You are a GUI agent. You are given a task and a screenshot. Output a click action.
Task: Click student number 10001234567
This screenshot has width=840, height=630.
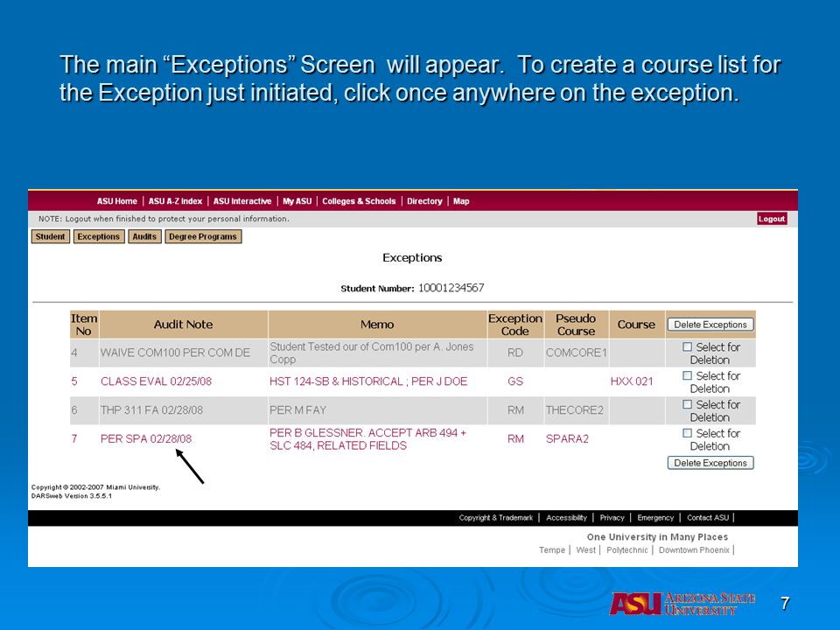pos(451,288)
